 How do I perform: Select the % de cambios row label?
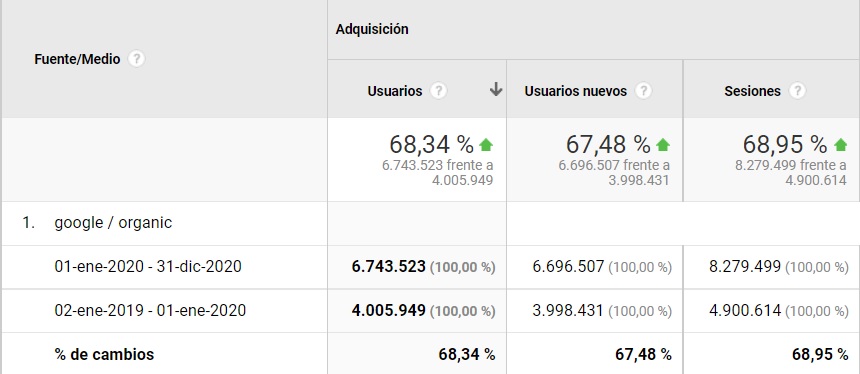[104, 354]
